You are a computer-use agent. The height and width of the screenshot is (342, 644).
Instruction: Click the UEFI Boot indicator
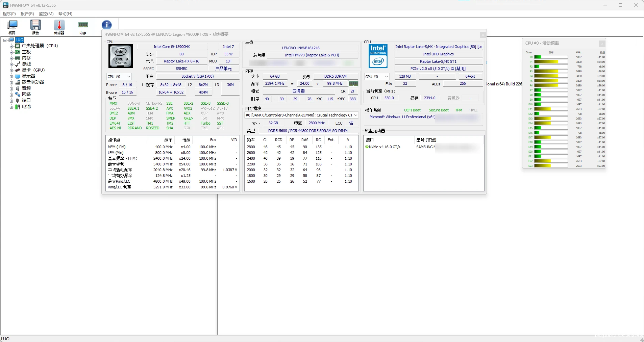[412, 110]
